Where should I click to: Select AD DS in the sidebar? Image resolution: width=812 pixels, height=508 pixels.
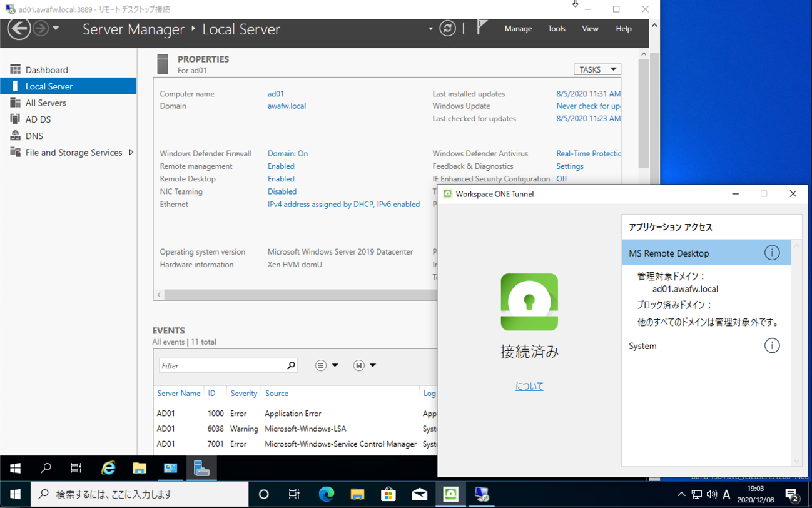click(68, 119)
